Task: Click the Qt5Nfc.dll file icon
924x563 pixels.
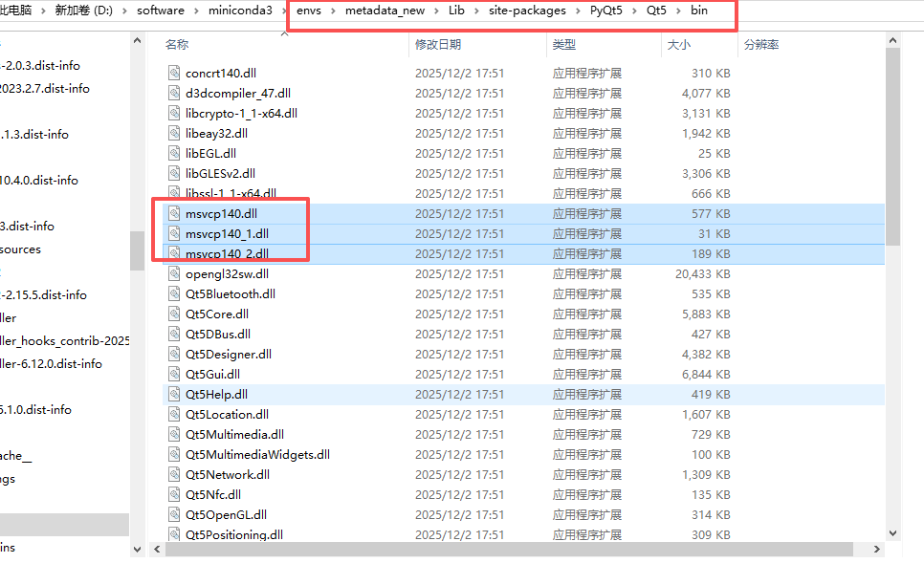Action: coord(174,495)
